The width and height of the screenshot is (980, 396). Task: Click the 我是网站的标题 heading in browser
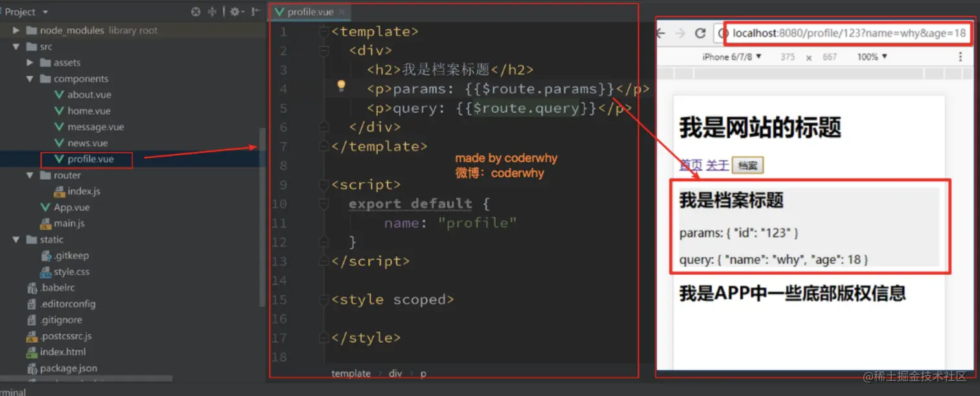click(760, 127)
